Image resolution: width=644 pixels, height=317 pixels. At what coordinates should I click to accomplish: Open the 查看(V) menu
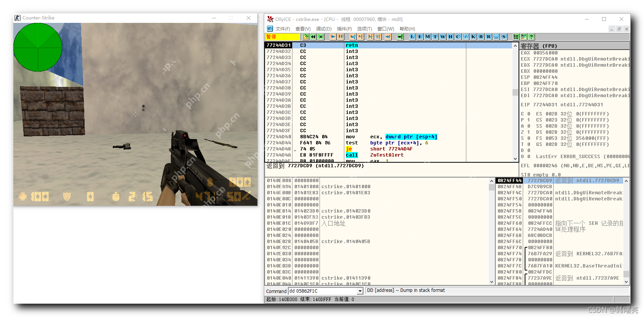point(303,29)
